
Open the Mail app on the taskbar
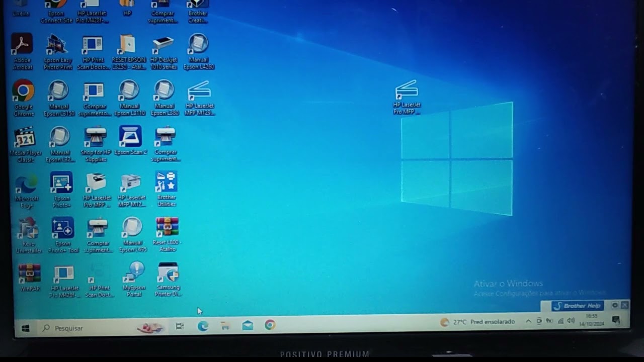(x=248, y=325)
